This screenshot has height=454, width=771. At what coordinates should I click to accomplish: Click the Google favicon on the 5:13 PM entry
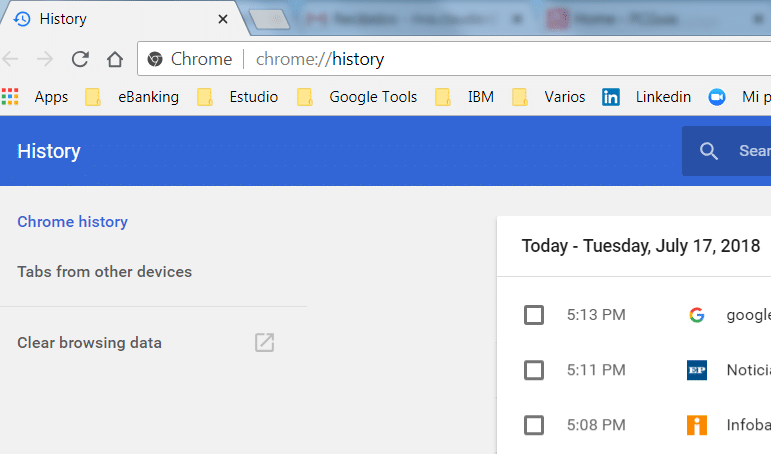pos(697,315)
